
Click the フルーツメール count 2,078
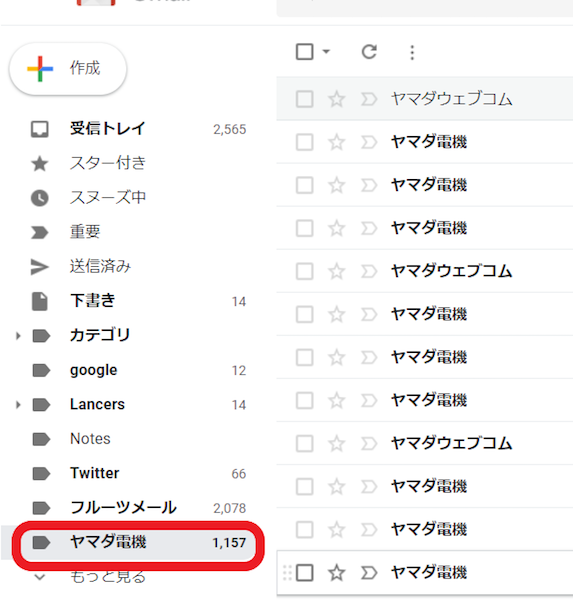[x=229, y=509]
